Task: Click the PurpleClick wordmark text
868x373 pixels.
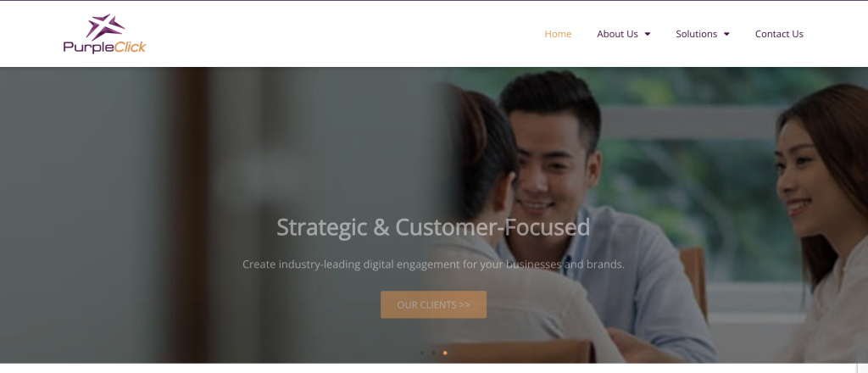Action: pos(104,47)
